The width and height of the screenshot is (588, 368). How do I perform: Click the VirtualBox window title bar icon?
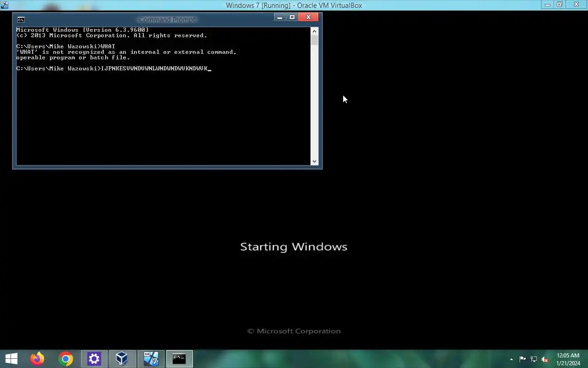[5, 5]
